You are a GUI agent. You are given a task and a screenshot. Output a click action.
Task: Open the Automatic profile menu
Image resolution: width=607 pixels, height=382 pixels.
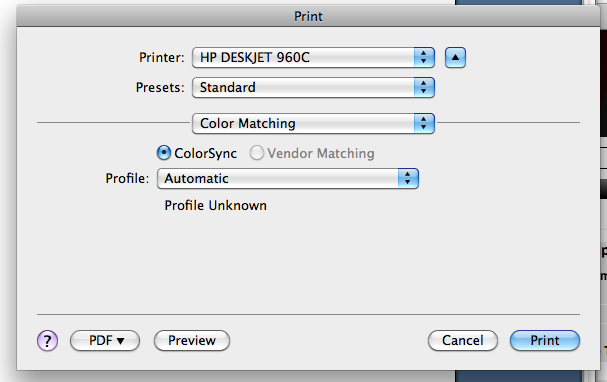tap(288, 178)
